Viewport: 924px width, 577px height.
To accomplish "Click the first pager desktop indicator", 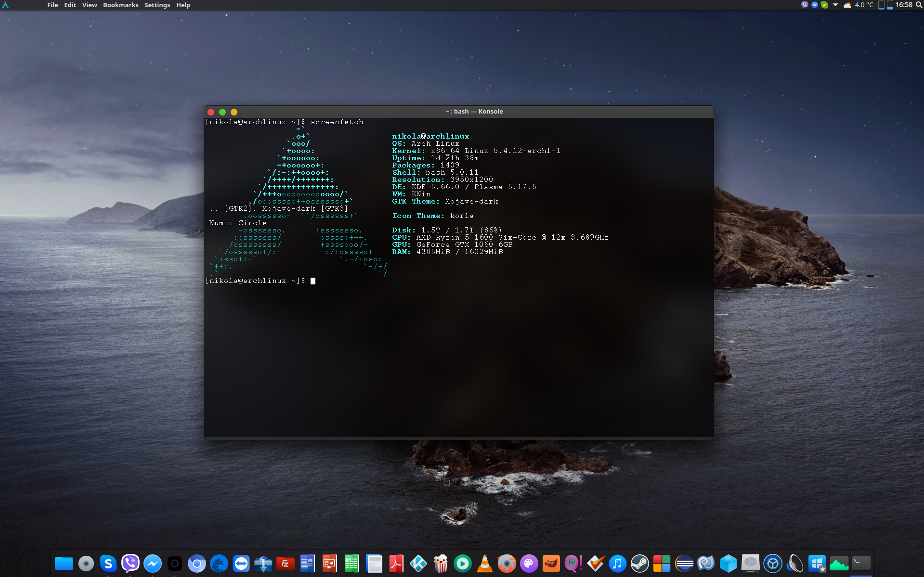I will [882, 5].
